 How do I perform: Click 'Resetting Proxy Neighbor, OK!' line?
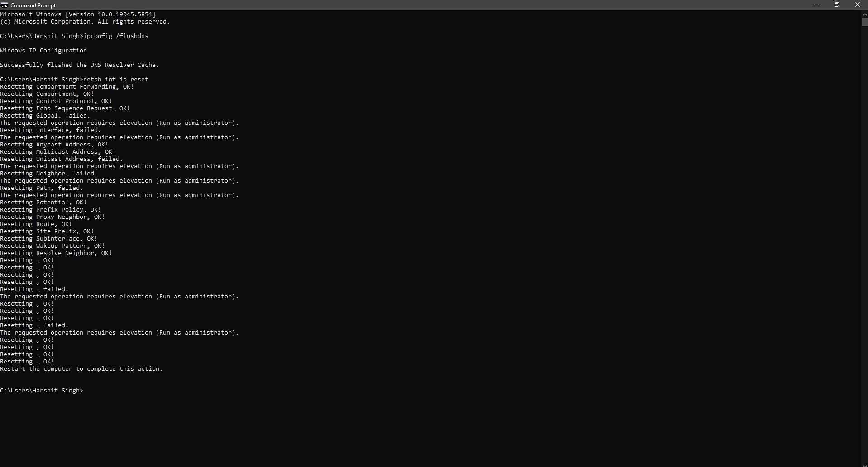pos(52,217)
